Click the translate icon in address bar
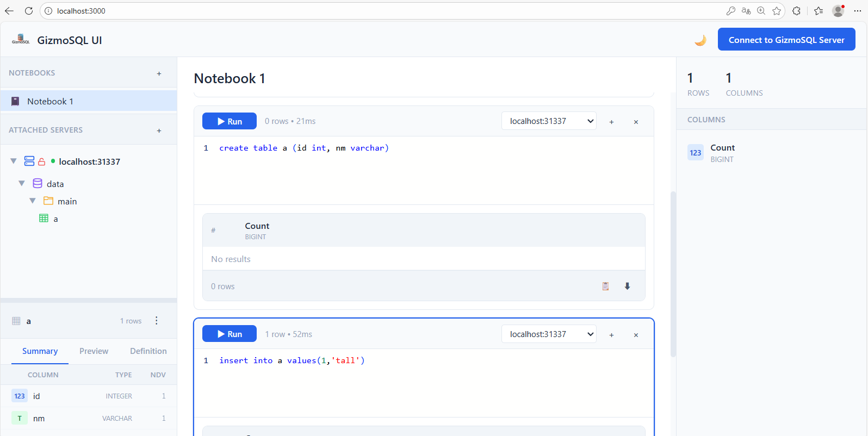This screenshot has height=436, width=868. pyautogui.click(x=746, y=11)
